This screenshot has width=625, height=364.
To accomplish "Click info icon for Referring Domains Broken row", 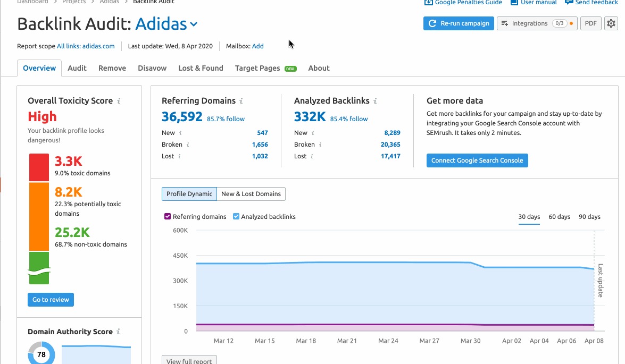I will [x=188, y=145].
